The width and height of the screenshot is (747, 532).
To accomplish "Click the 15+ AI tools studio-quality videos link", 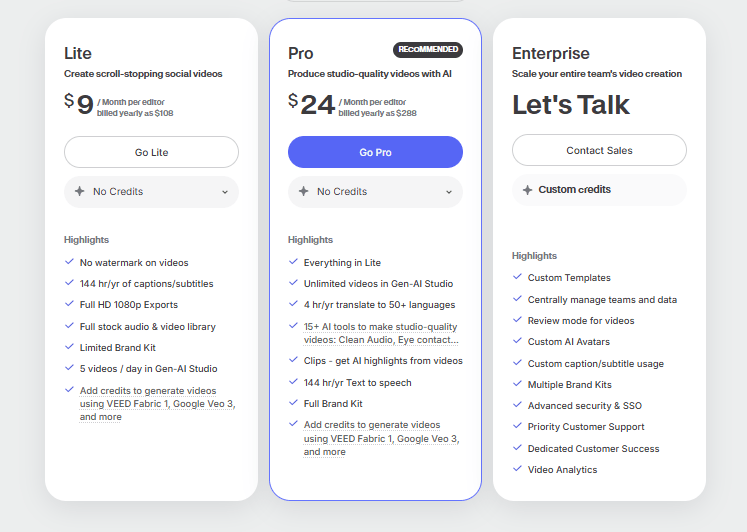I will tap(380, 332).
